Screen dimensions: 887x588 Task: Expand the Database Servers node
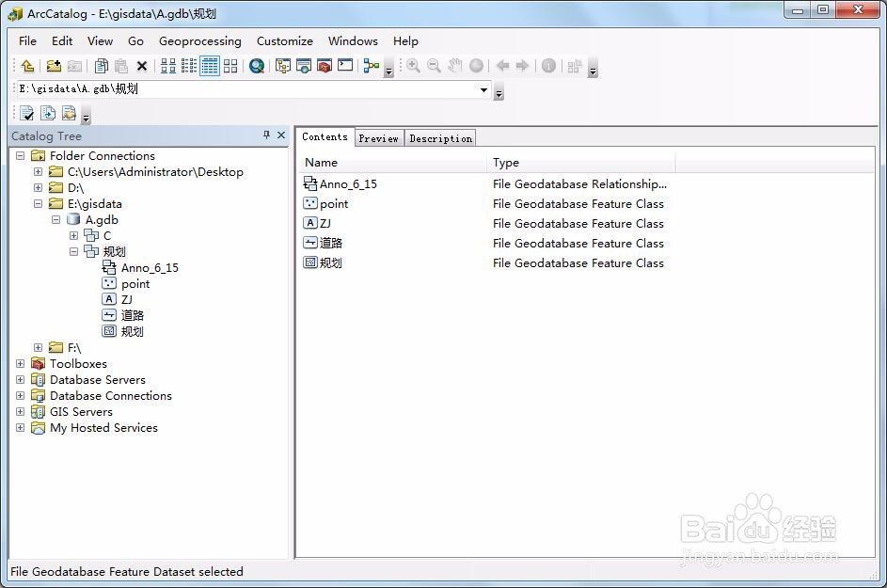coord(21,379)
